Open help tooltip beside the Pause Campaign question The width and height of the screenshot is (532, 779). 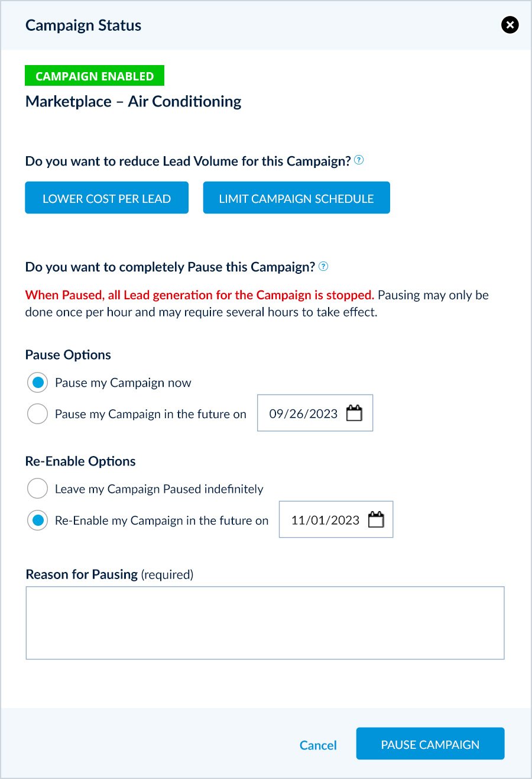pyautogui.click(x=323, y=266)
